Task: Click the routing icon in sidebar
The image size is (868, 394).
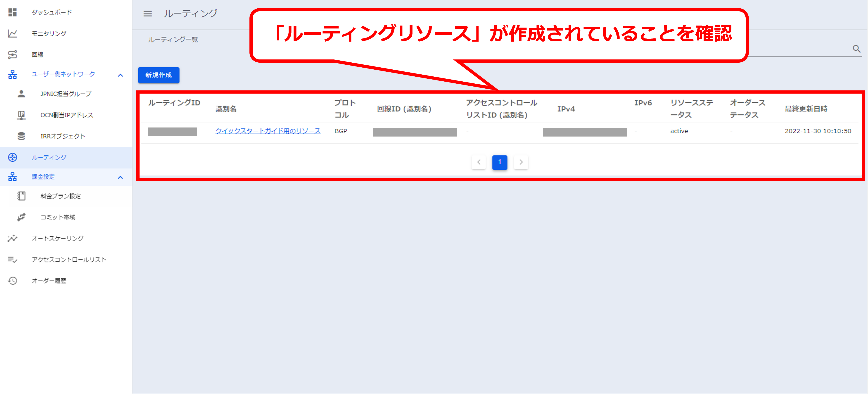Action: 12,157
